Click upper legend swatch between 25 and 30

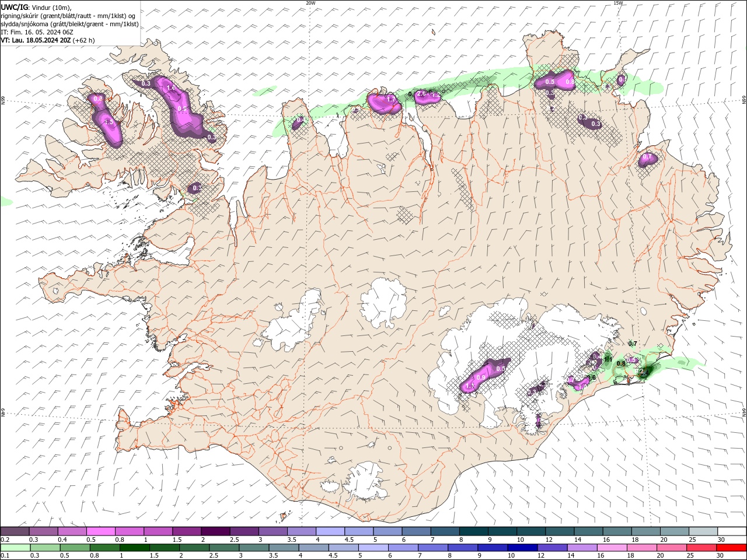(x=703, y=531)
